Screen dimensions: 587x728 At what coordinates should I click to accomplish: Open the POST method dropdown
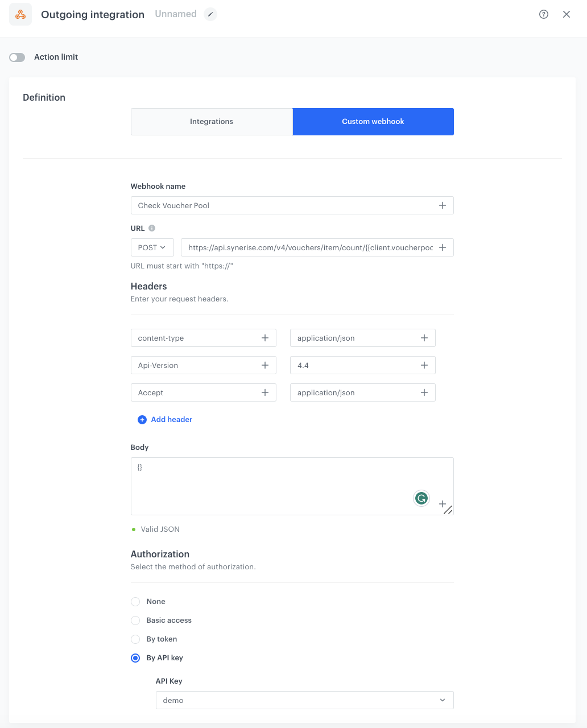click(152, 247)
